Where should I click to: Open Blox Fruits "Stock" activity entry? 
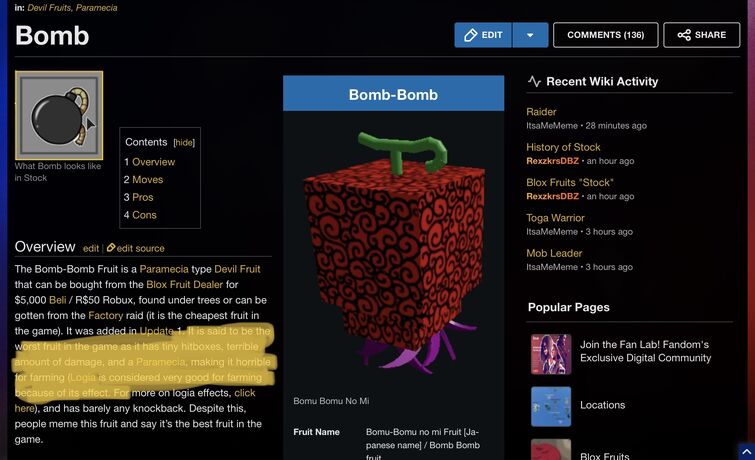click(570, 183)
